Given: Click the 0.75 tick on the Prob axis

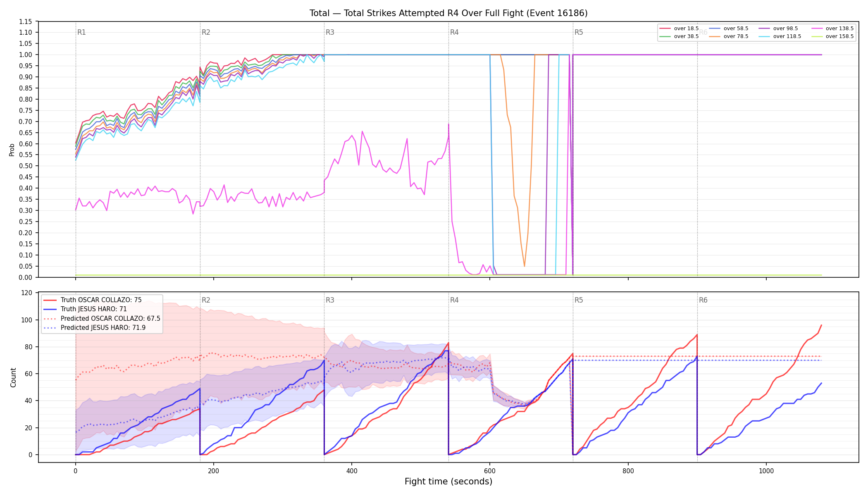Looking at the screenshot, I should pyautogui.click(x=26, y=110).
